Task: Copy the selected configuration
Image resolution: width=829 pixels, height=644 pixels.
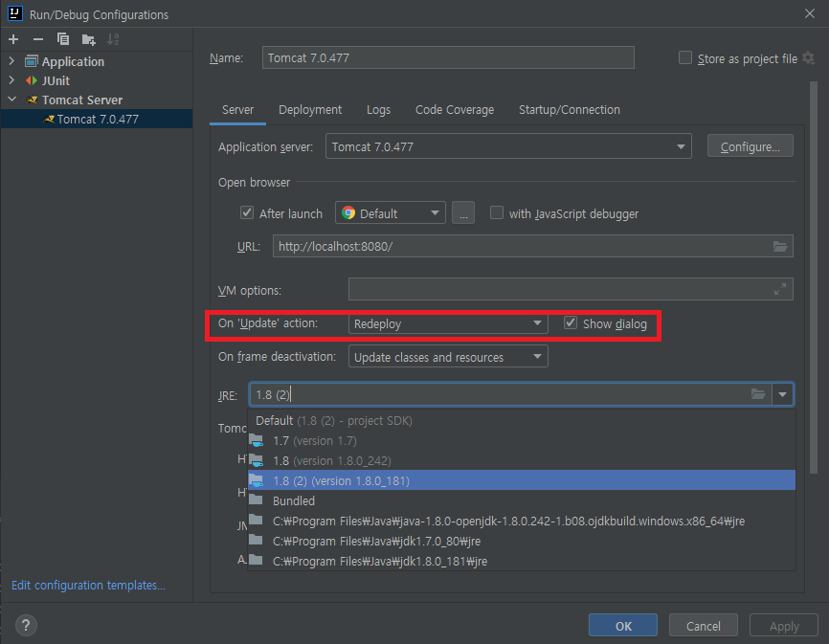Action: tap(63, 39)
